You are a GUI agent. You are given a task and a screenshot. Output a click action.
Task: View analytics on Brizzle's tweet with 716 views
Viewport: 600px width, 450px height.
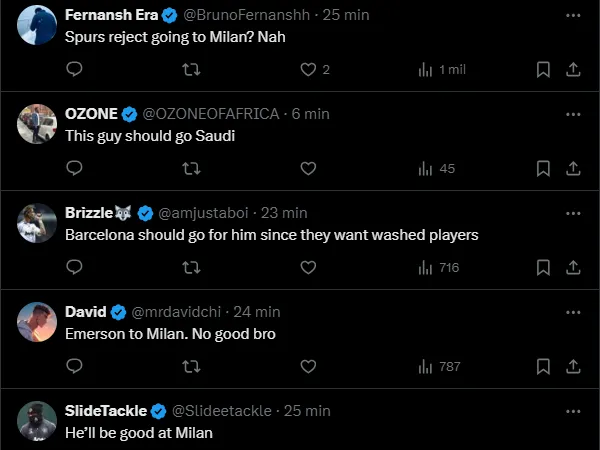[437, 267]
